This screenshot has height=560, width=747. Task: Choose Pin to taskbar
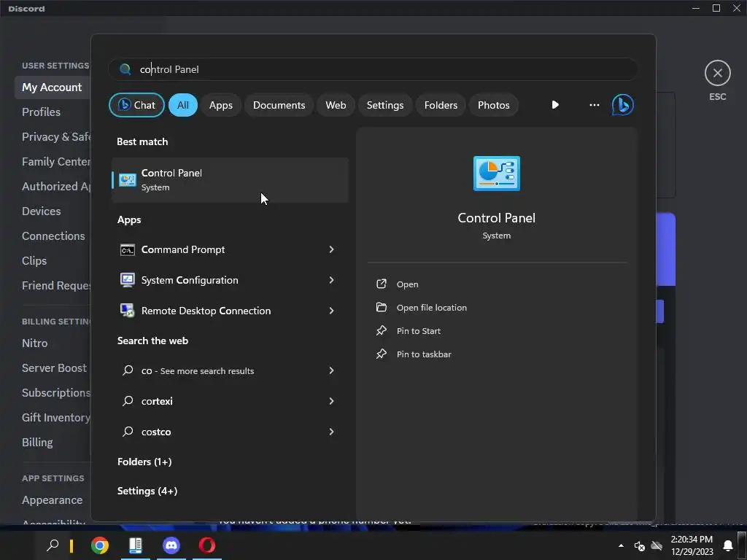pos(424,354)
